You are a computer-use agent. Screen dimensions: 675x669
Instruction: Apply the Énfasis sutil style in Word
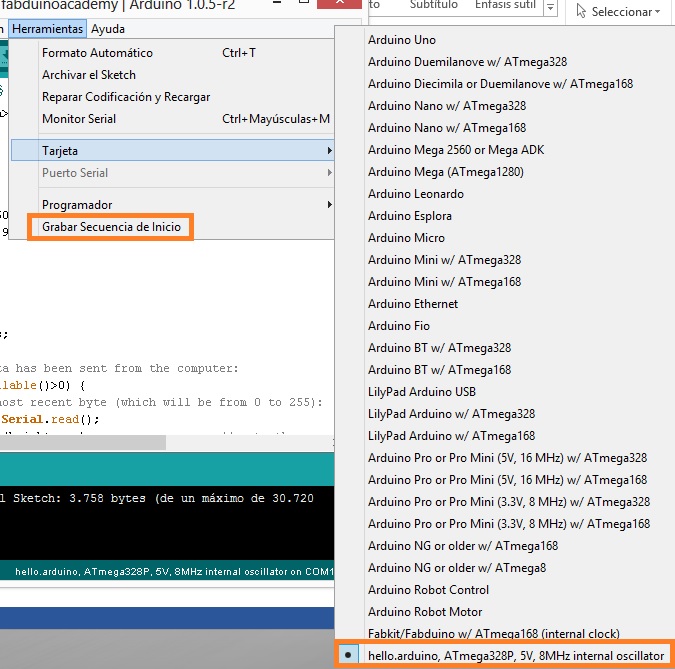click(505, 5)
